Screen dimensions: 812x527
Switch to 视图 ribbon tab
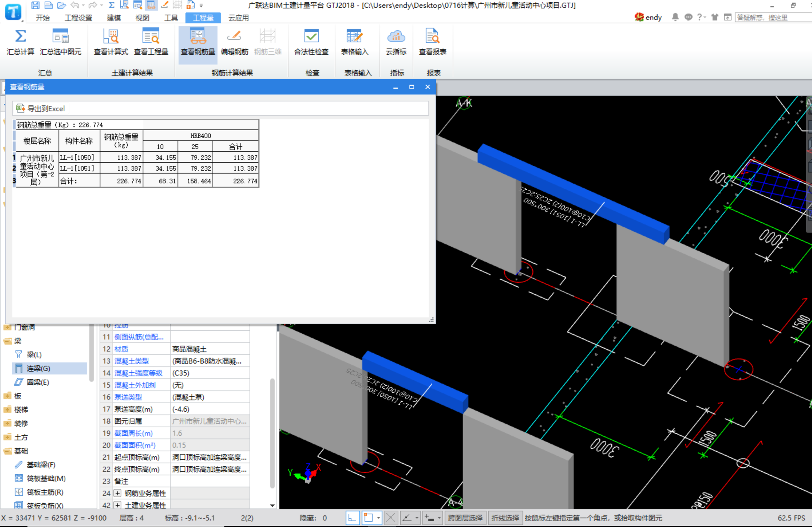[142, 18]
